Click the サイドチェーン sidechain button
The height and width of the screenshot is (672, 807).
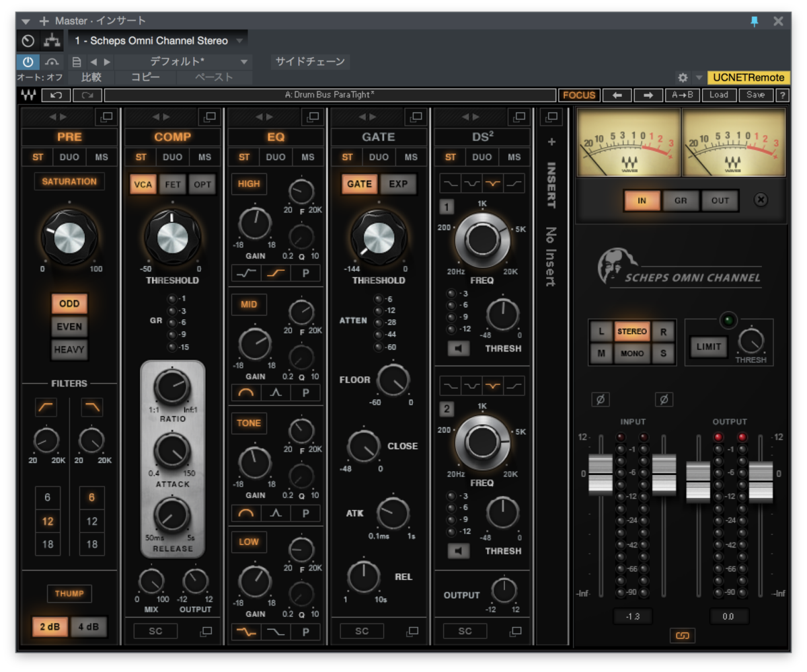pos(310,62)
